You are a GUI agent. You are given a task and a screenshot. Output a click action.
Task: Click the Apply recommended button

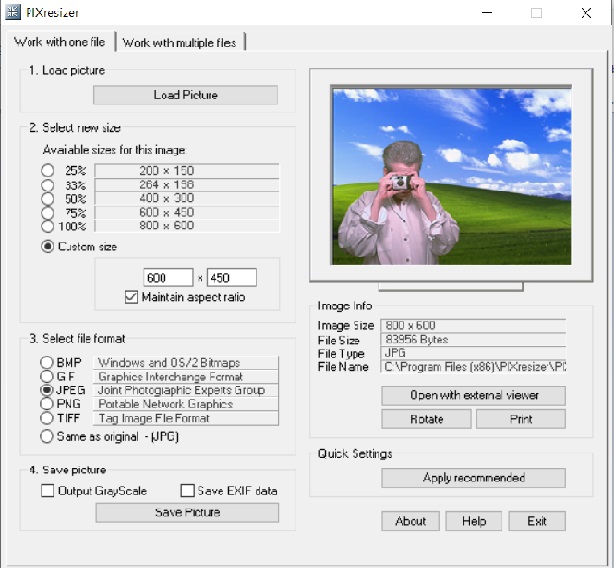point(473,478)
